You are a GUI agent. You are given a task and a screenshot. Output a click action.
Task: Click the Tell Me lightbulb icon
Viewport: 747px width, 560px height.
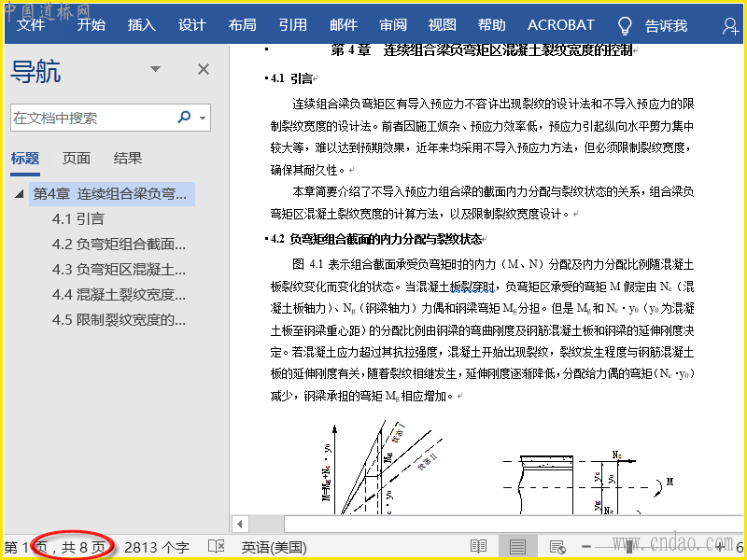(626, 25)
